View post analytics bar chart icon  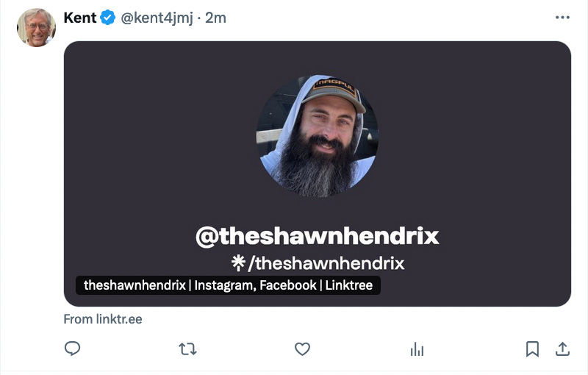(417, 349)
